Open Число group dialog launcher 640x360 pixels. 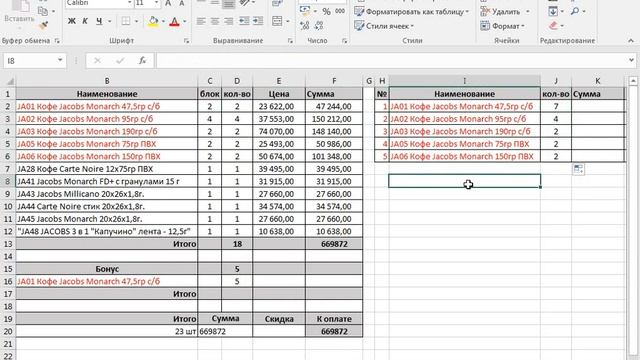coord(344,41)
